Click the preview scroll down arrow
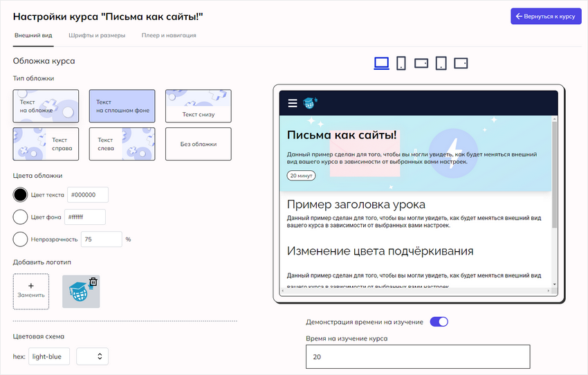This screenshot has height=375, width=588. coord(555,284)
